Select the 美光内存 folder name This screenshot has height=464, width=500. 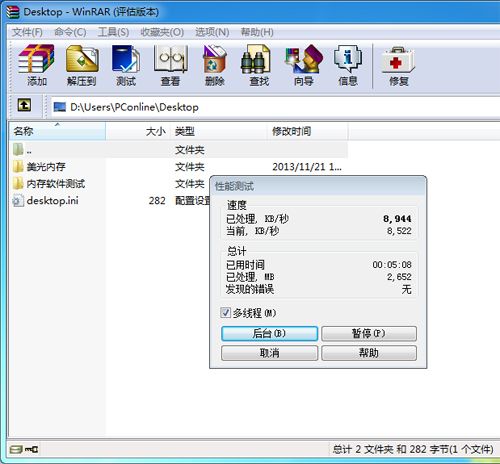coord(46,166)
